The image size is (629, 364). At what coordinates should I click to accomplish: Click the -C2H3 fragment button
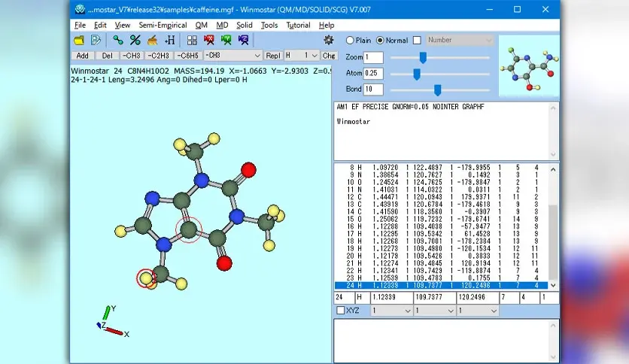click(x=159, y=56)
